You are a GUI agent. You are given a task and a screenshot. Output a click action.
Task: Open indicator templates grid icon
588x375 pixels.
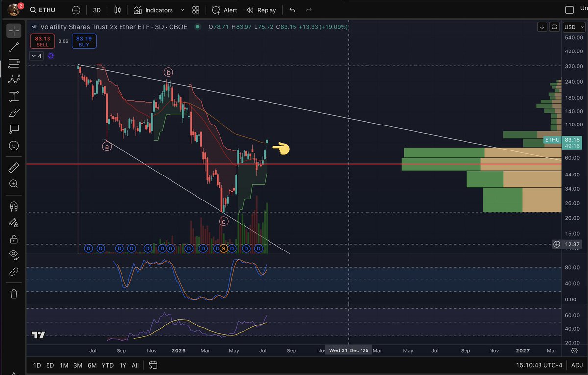(x=196, y=10)
